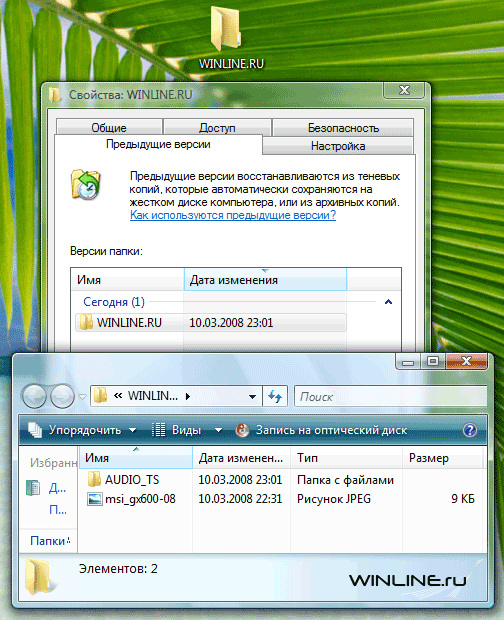Click Запись на оптический диск burn button
504x620 pixels.
click(321, 430)
